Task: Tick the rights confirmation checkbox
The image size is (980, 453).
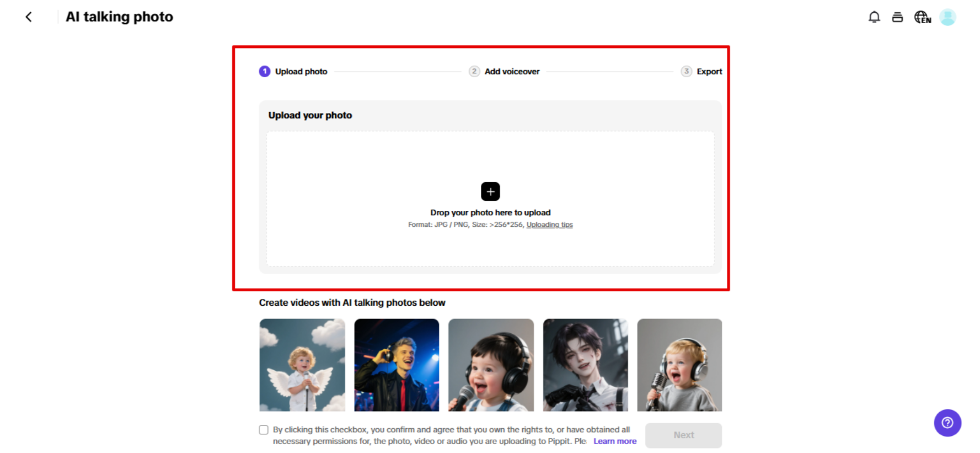Action: point(264,430)
